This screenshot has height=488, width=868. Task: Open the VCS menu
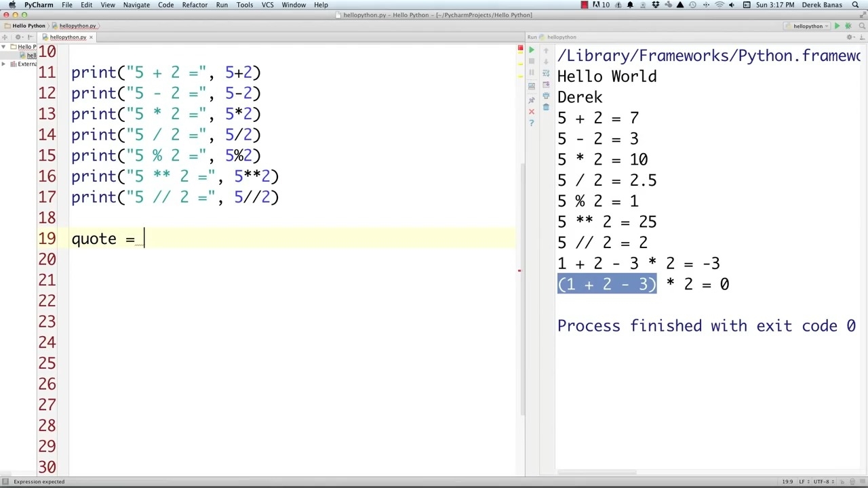pos(267,5)
